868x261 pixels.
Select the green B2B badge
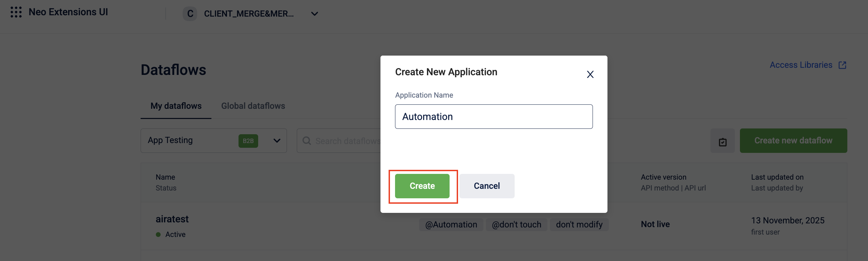(x=248, y=141)
